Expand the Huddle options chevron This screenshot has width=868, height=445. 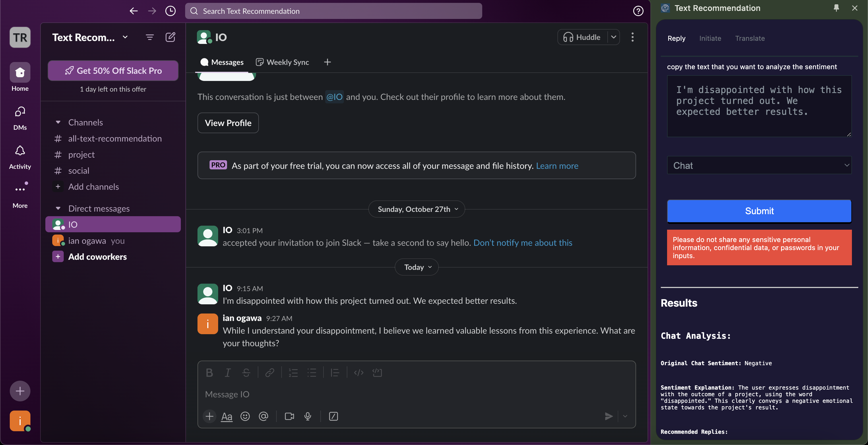point(614,37)
